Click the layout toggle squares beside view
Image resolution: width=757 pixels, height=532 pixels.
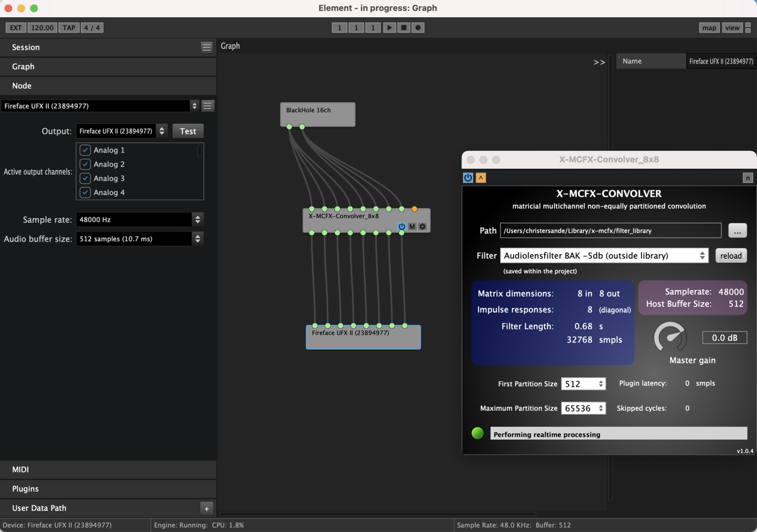(748, 28)
